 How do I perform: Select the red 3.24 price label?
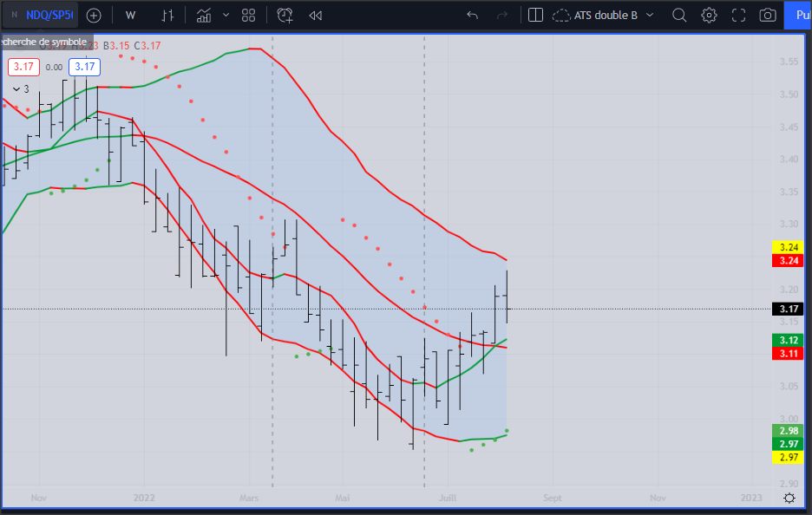tap(789, 260)
